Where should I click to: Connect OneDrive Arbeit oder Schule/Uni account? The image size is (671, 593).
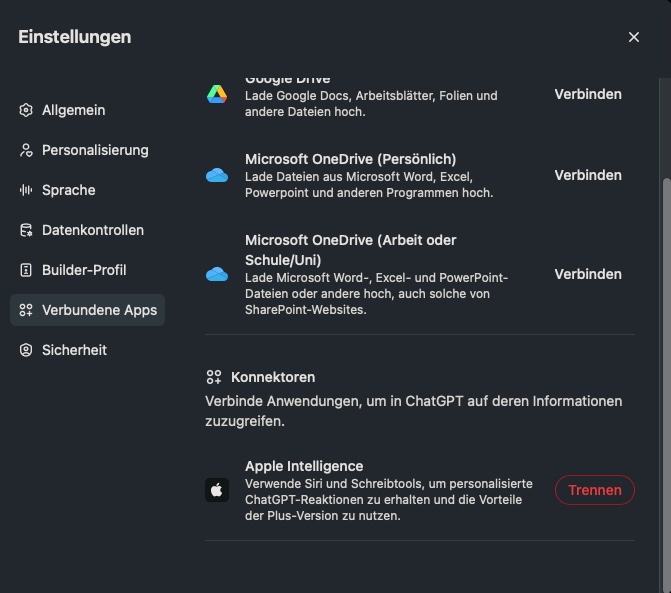(588, 274)
